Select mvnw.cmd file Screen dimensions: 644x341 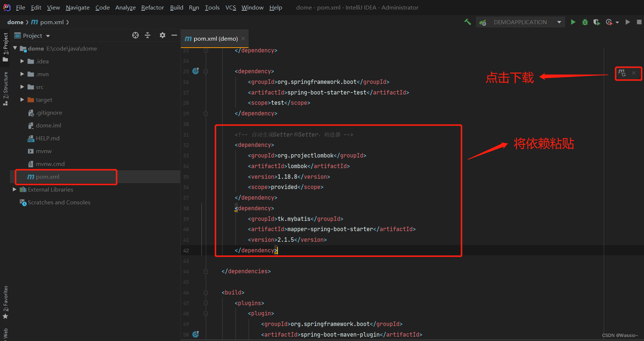pos(50,164)
